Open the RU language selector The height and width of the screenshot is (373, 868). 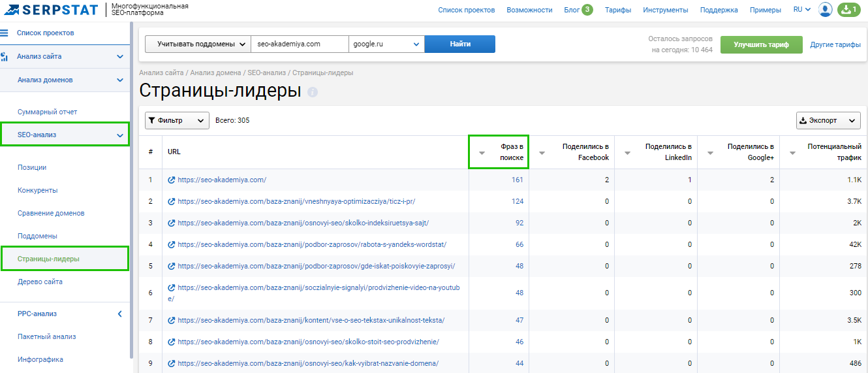pos(802,10)
